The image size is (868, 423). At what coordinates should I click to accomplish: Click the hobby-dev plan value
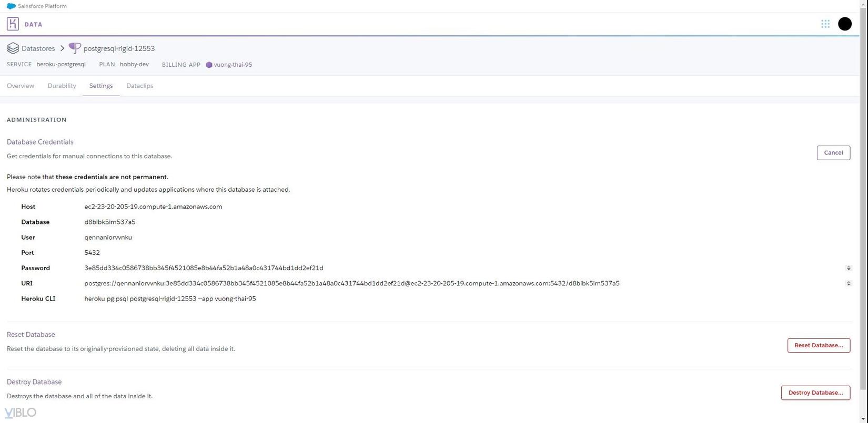pos(134,64)
